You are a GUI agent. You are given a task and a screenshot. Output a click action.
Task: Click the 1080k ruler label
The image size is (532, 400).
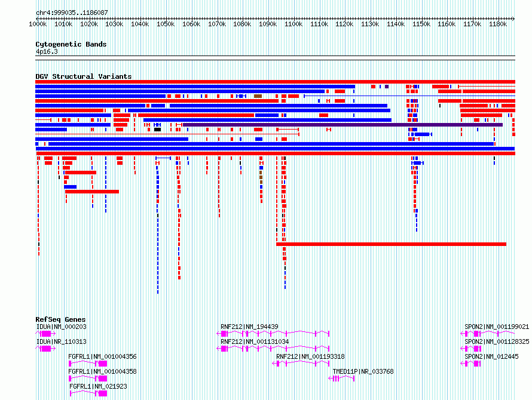[x=242, y=24]
